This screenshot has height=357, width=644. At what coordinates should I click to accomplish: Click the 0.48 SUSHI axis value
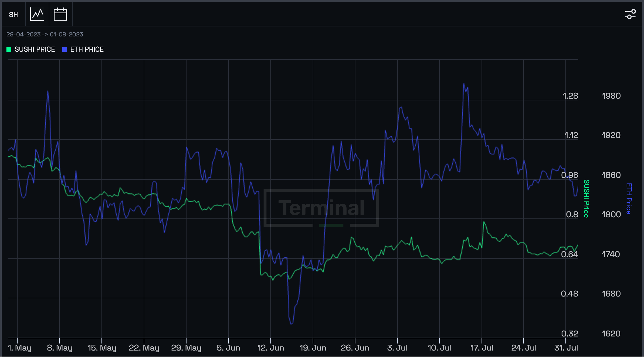(x=570, y=294)
